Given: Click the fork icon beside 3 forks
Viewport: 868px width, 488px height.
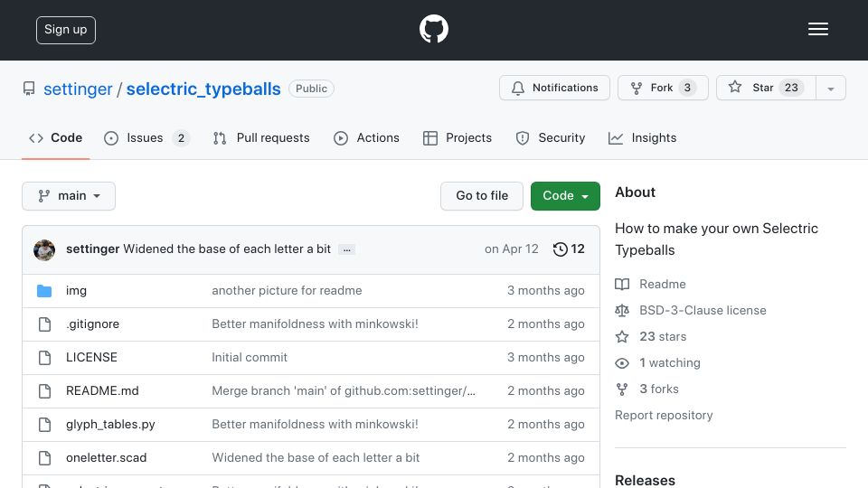Looking at the screenshot, I should coord(622,389).
